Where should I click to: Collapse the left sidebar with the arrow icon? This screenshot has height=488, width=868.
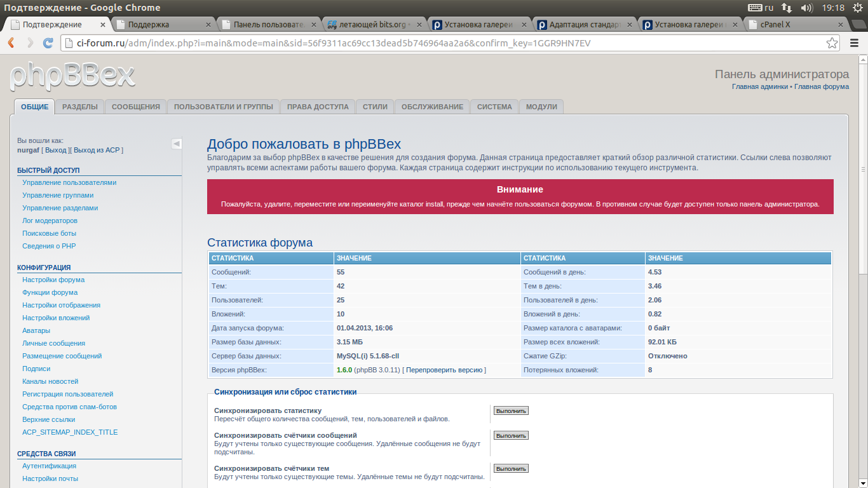pos(176,144)
